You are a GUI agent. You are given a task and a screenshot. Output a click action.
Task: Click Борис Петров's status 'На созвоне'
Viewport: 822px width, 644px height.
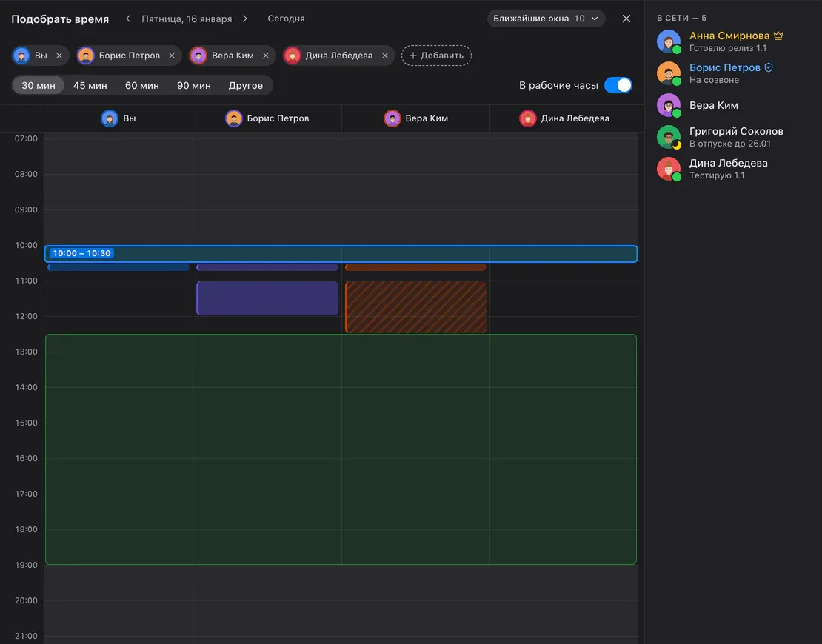point(714,80)
